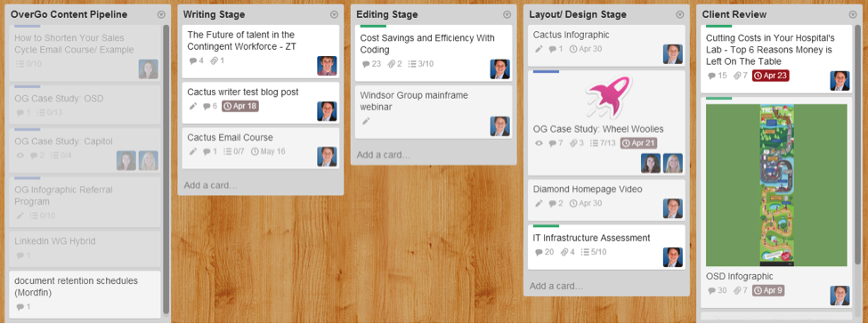The height and width of the screenshot is (324, 868).
Task: Toggle the watch eye icon on Wheel Woollies card
Action: coord(539,143)
